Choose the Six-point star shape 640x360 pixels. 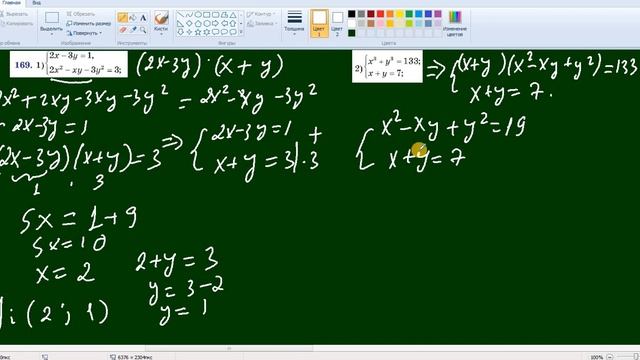pyautogui.click(x=207, y=32)
